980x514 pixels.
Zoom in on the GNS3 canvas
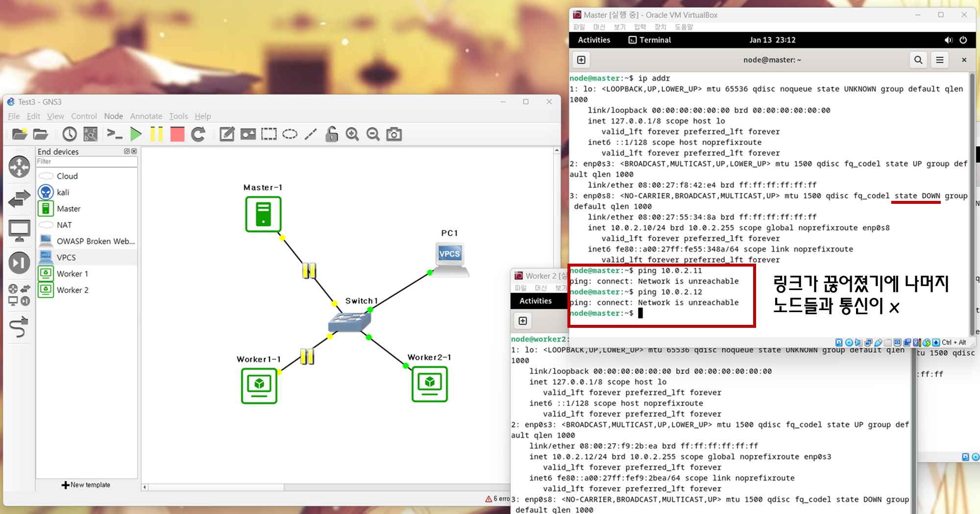[x=352, y=134]
